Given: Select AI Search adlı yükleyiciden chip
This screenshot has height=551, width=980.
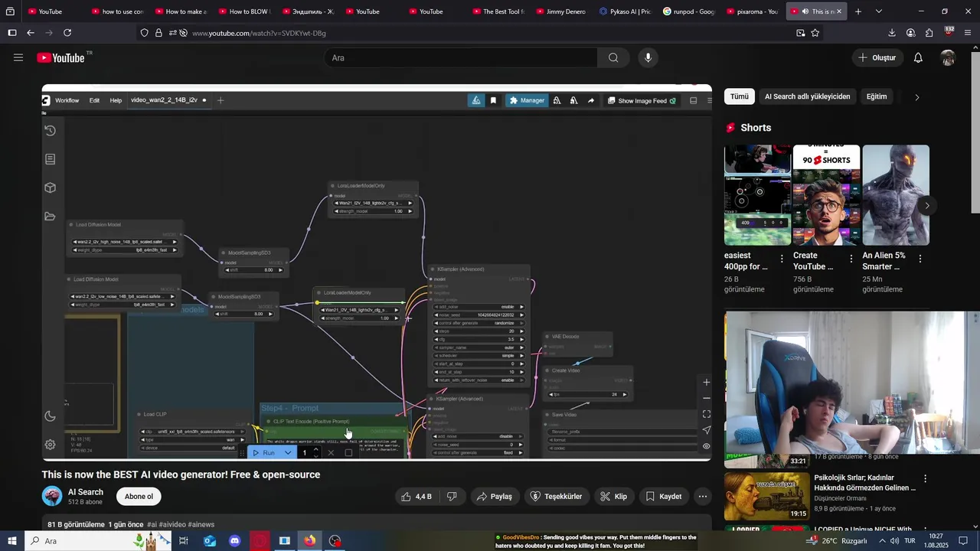Looking at the screenshot, I should (x=807, y=96).
